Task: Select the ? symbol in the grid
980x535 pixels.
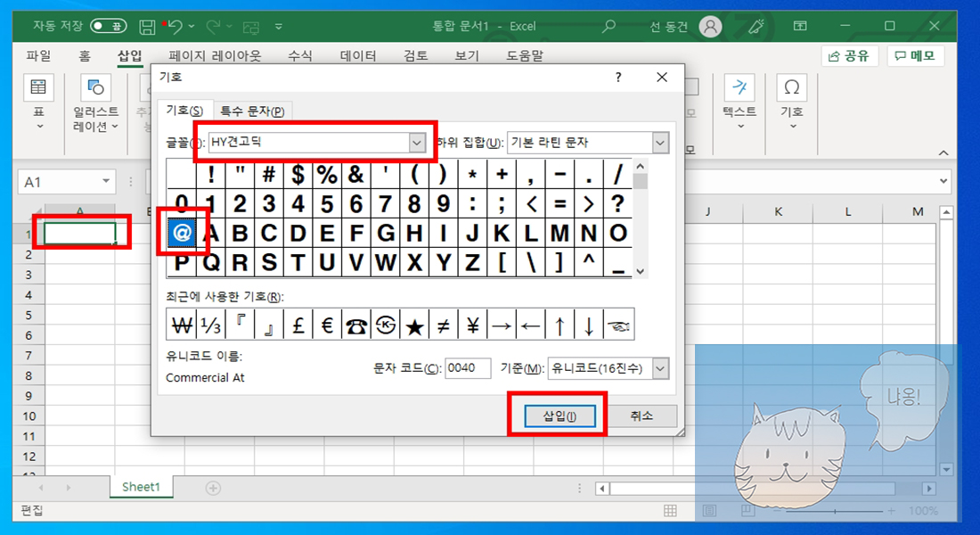Action: point(617,203)
